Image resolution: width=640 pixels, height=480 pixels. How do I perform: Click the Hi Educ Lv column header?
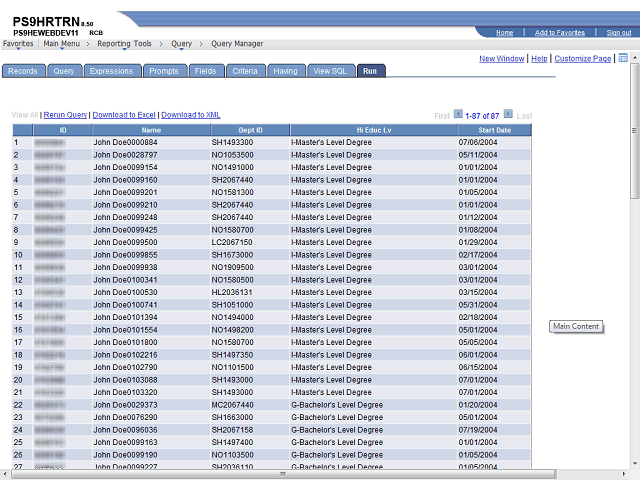pos(374,130)
